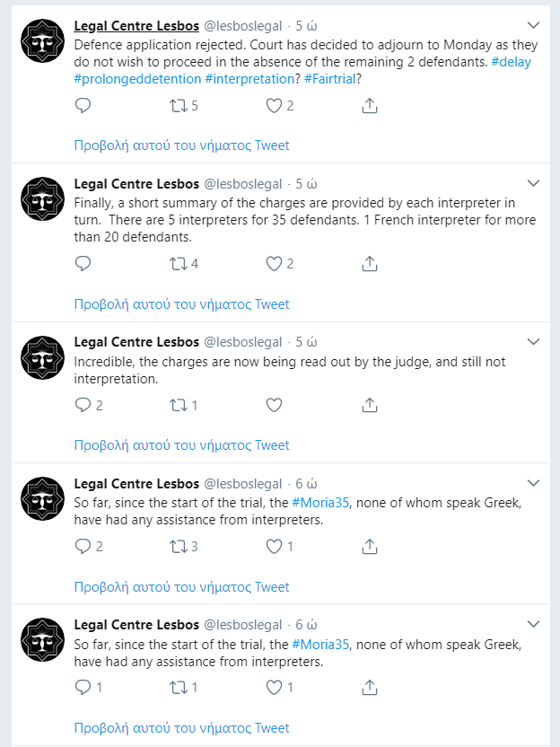560x747 pixels.
Task: Reply to the '5 interpreters for 35 defendants' tweet
Action: 83,264
